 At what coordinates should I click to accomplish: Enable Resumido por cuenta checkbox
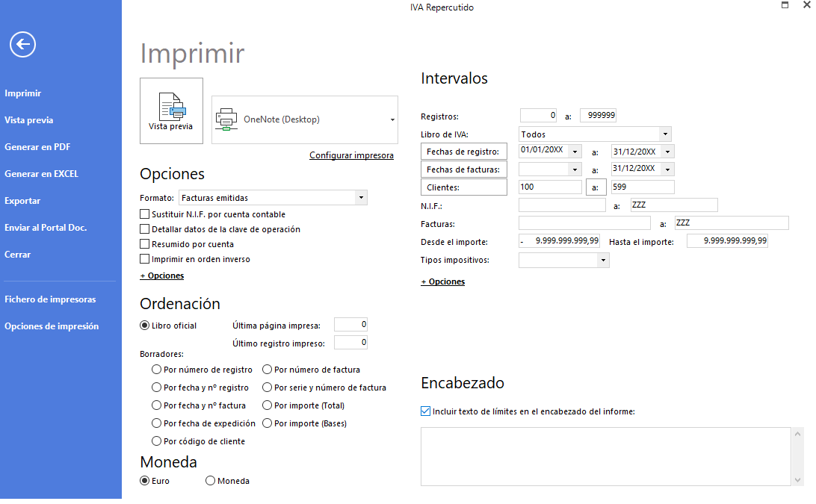(x=145, y=243)
